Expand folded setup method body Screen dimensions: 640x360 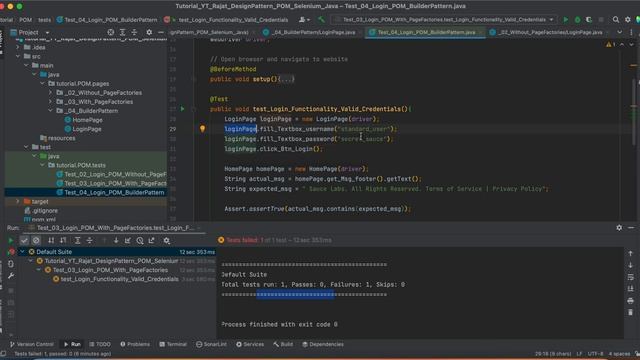click(x=287, y=79)
